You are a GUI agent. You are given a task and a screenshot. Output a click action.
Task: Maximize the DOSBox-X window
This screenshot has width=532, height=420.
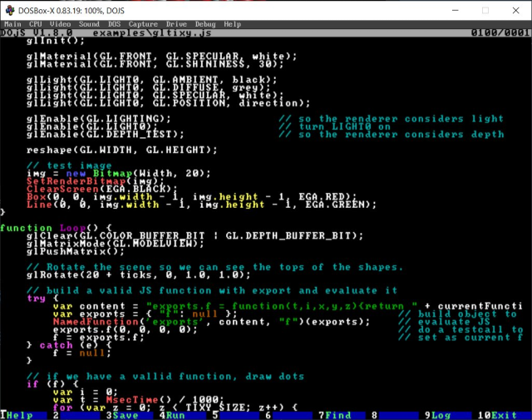[485, 9]
